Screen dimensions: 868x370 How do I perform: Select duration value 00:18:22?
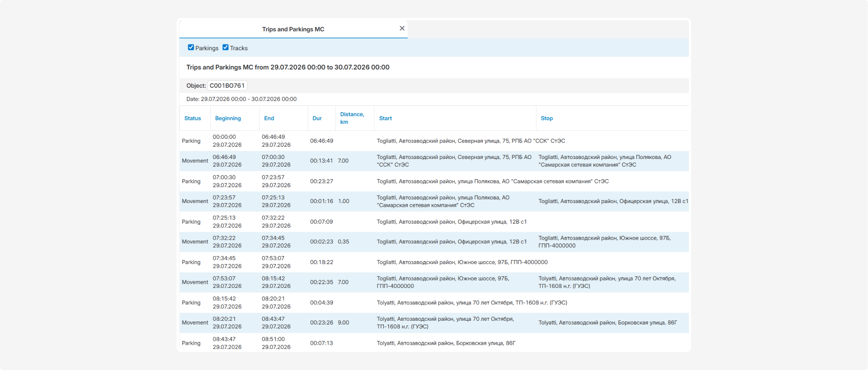[x=321, y=262]
